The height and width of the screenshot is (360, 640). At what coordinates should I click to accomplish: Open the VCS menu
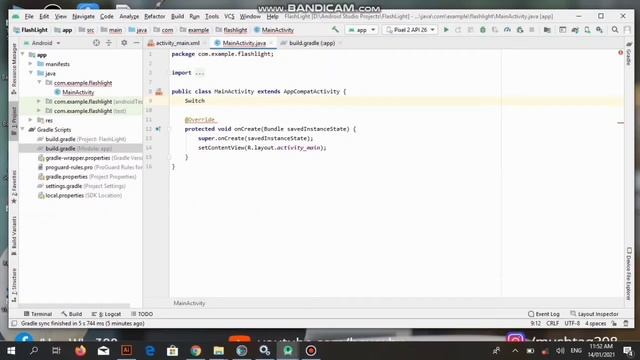click(229, 16)
